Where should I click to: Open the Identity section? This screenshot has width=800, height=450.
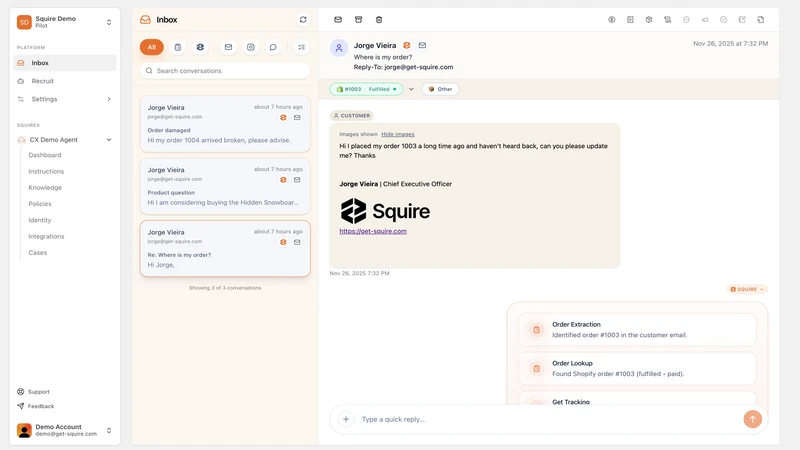40,220
